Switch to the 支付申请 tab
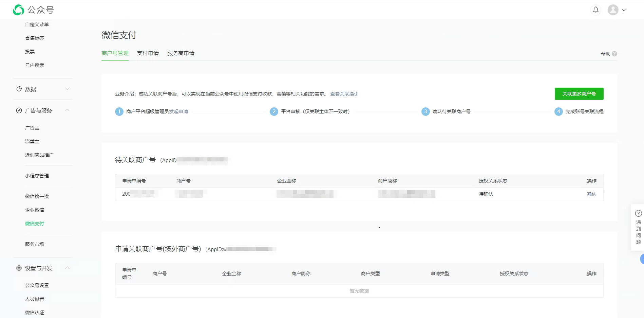The width and height of the screenshot is (644, 318). 148,53
